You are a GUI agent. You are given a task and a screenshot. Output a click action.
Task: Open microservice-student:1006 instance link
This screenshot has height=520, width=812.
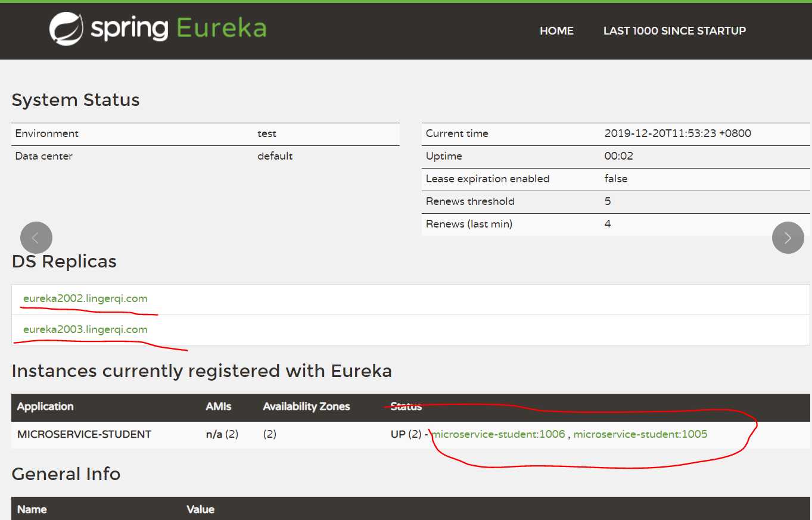pyautogui.click(x=499, y=434)
